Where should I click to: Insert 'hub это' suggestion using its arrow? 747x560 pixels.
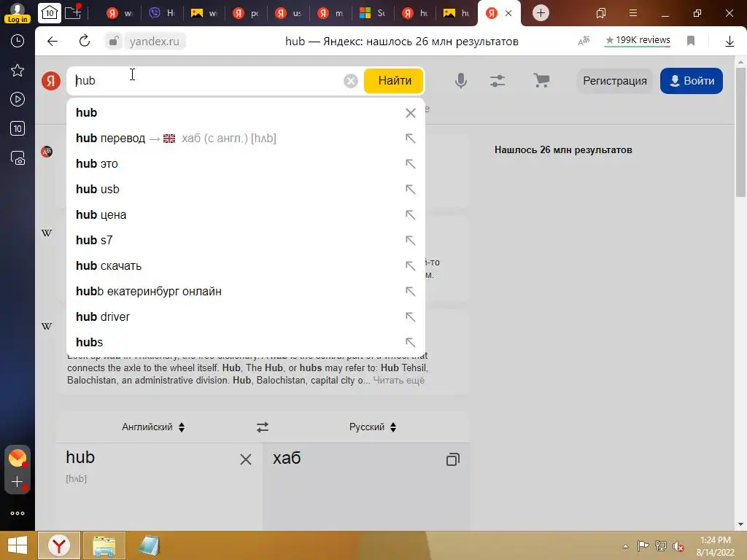(x=410, y=164)
